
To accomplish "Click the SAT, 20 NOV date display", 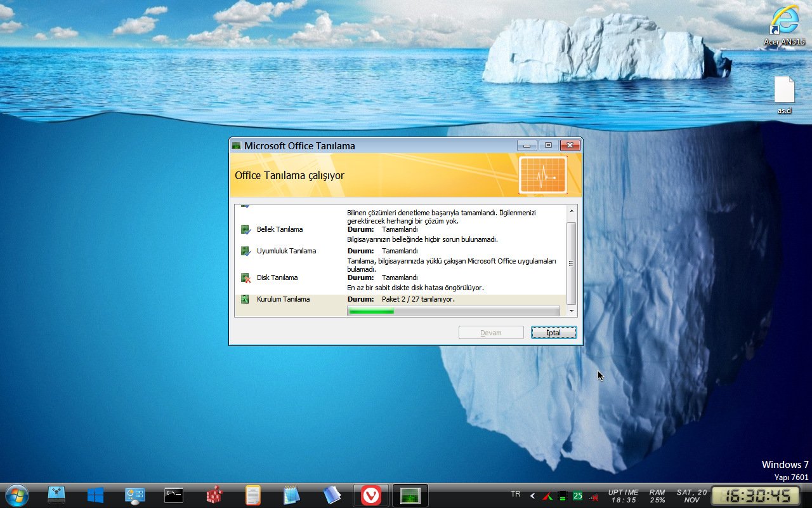I will (691, 496).
